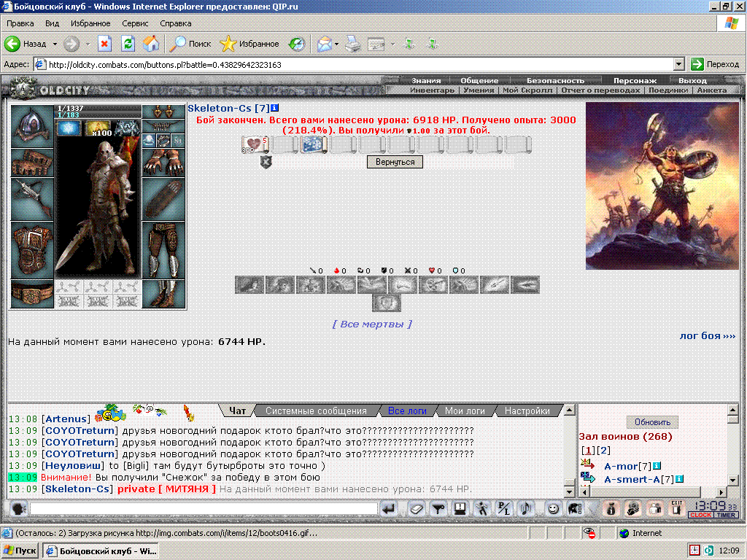Click the IE Home toolbar button

(151, 44)
